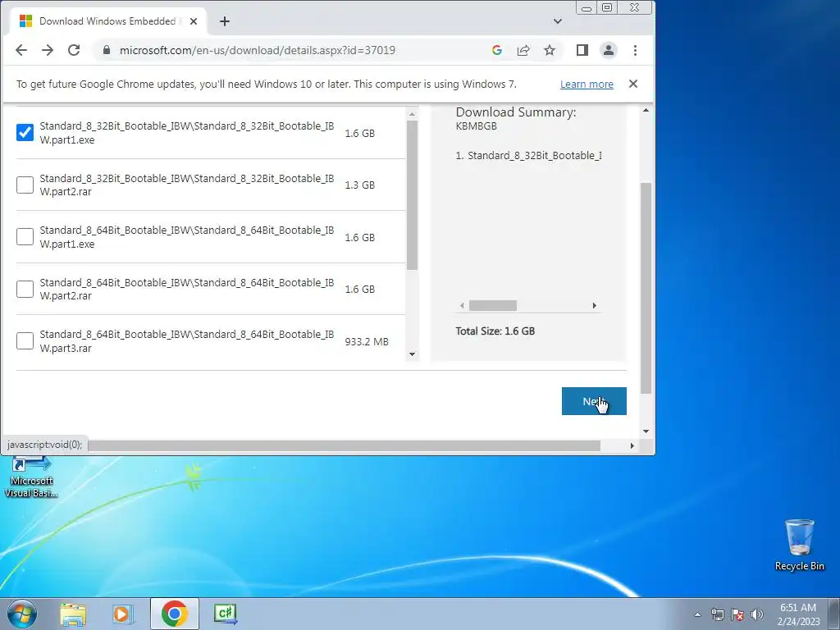The image size is (840, 630).
Task: Click the Standard_8_32Bit part2.rar file name
Action: click(187, 185)
